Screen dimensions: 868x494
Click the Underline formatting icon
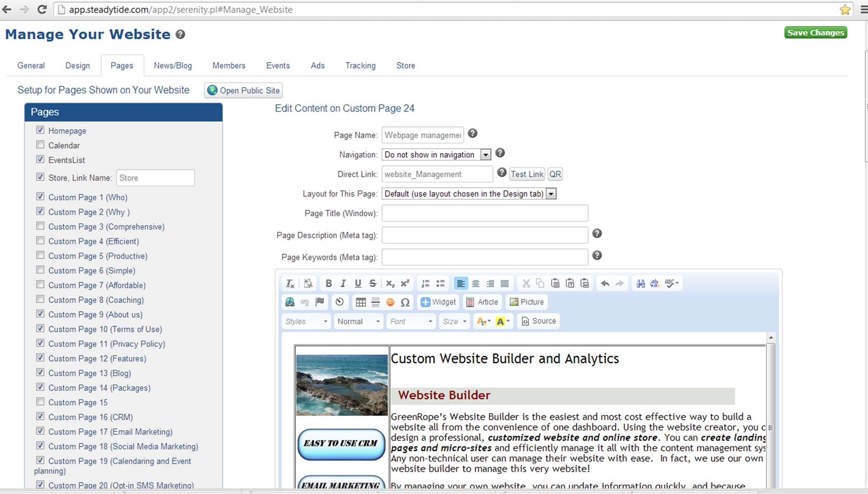click(x=358, y=283)
